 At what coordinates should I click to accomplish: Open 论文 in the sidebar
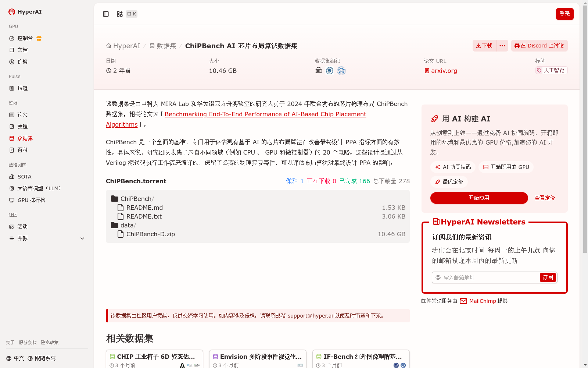19,115
